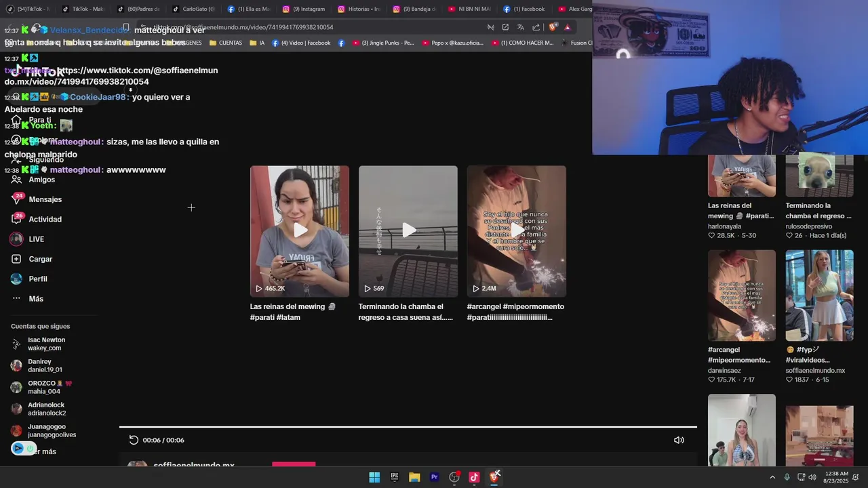Viewport: 868px width, 488px height.
Task: Click the browser address bar URL
Action: [243, 27]
